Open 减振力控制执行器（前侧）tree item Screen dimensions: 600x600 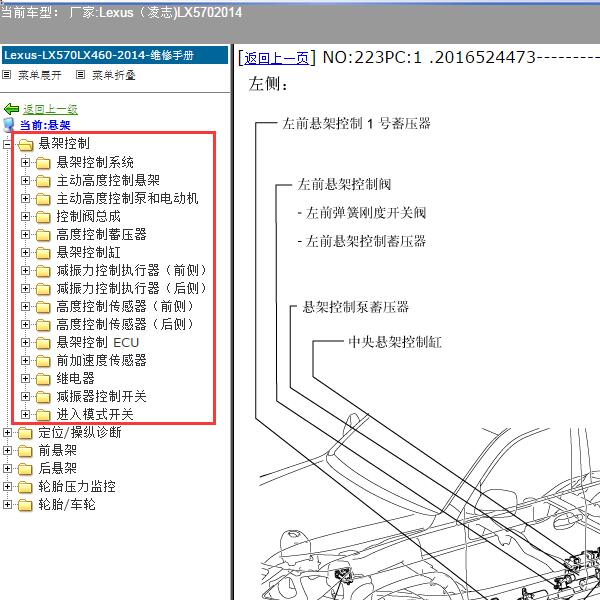(132, 270)
